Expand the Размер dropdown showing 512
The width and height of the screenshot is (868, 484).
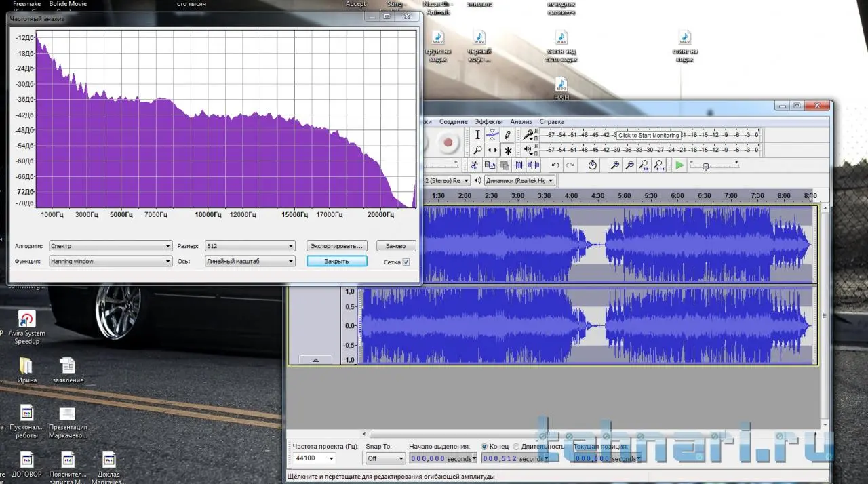250,246
